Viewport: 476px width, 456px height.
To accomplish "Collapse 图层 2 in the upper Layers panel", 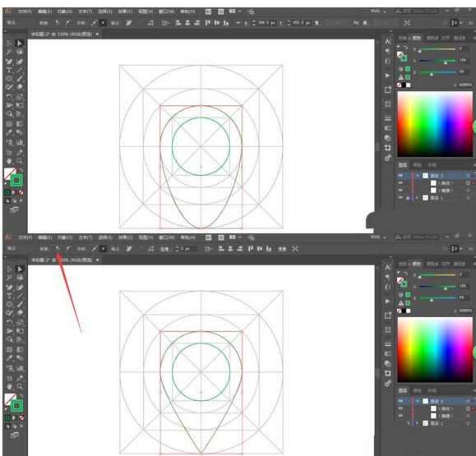I will pyautogui.click(x=418, y=176).
